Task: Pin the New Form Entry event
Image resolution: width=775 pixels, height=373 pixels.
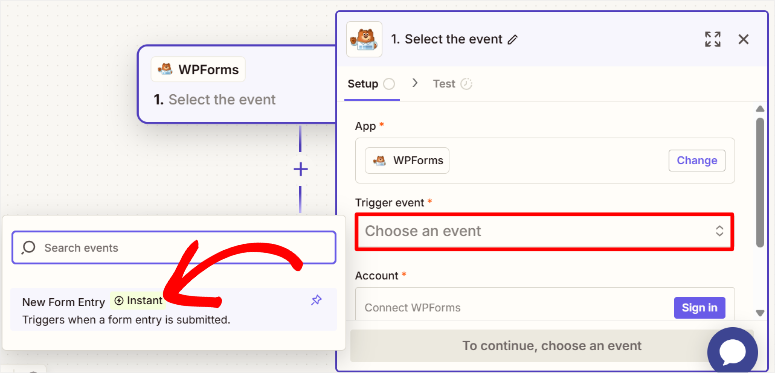Action: (316, 300)
